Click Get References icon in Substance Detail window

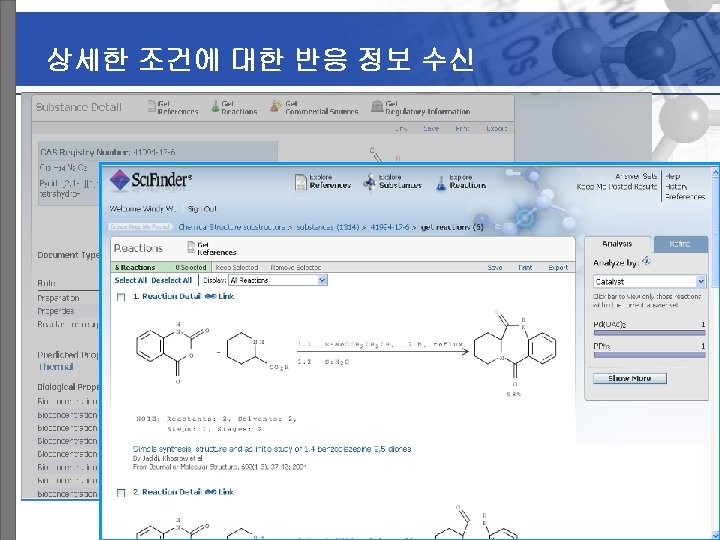(x=152, y=106)
